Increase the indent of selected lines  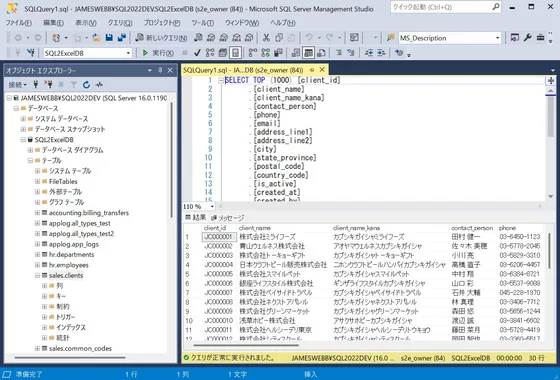pyautogui.click(x=381, y=53)
